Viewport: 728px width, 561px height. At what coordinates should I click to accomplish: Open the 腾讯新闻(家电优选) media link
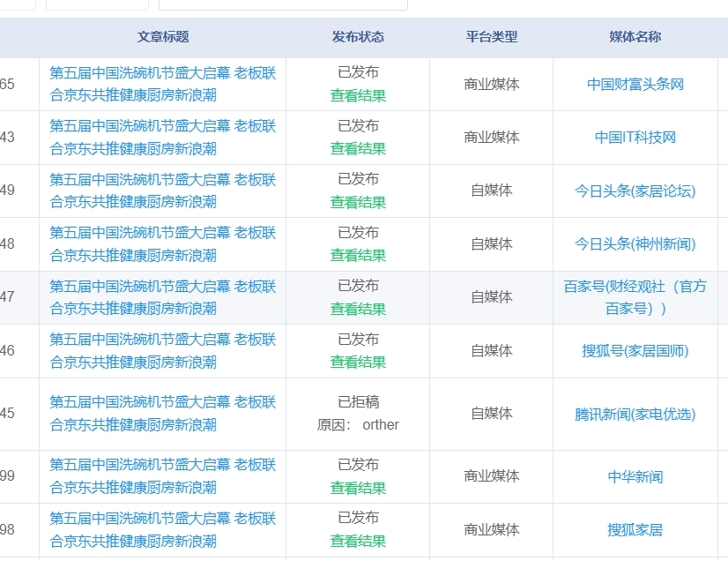[635, 414]
